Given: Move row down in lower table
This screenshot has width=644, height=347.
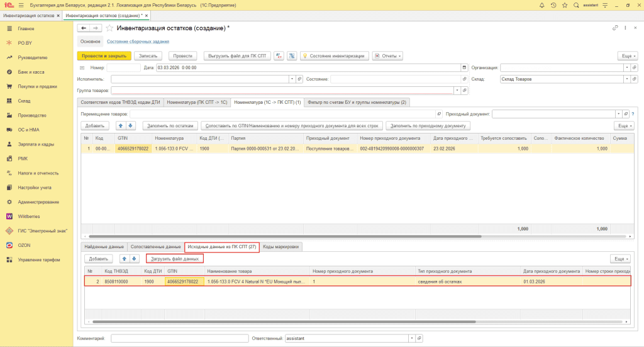Looking at the screenshot, I should pos(134,259).
